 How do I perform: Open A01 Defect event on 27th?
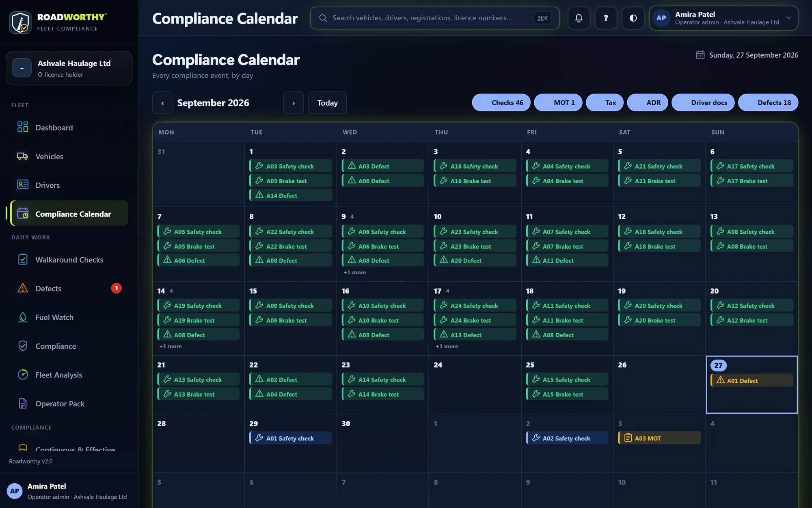752,380
